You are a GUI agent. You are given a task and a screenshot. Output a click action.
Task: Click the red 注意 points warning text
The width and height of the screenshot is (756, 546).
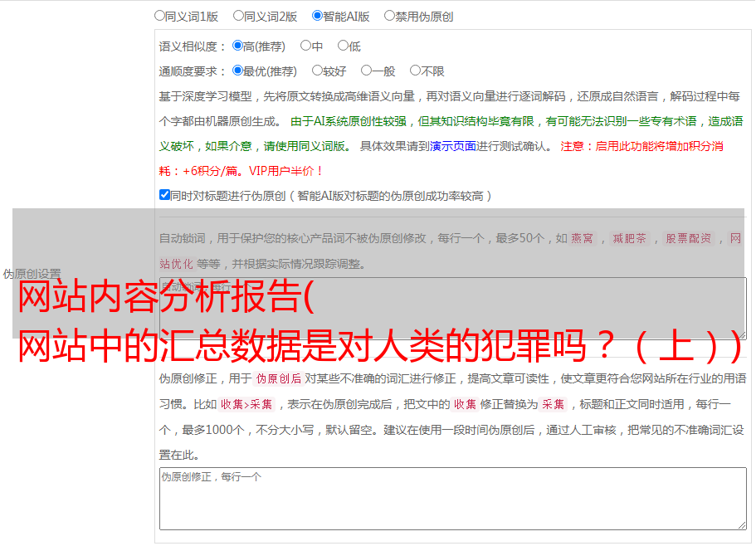point(441,158)
